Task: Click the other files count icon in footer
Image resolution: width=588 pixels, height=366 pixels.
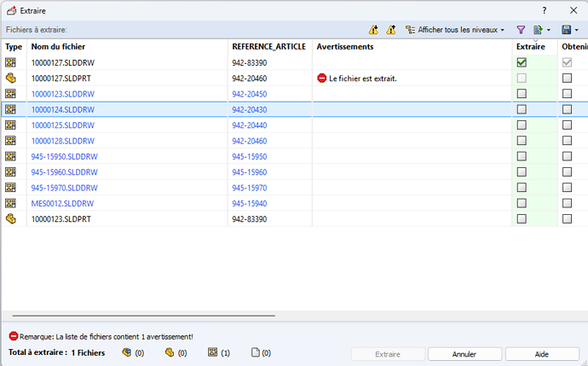Action: coord(256,352)
